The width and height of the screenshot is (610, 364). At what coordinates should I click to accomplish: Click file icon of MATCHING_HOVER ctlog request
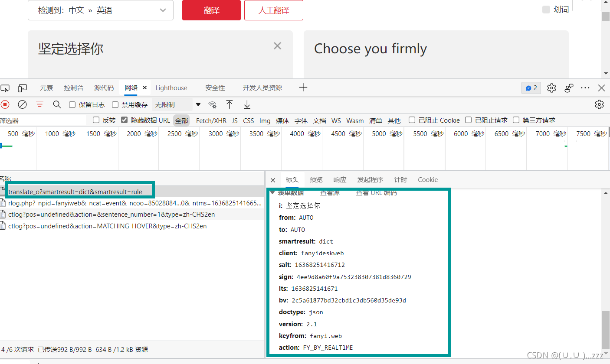(x=3, y=226)
